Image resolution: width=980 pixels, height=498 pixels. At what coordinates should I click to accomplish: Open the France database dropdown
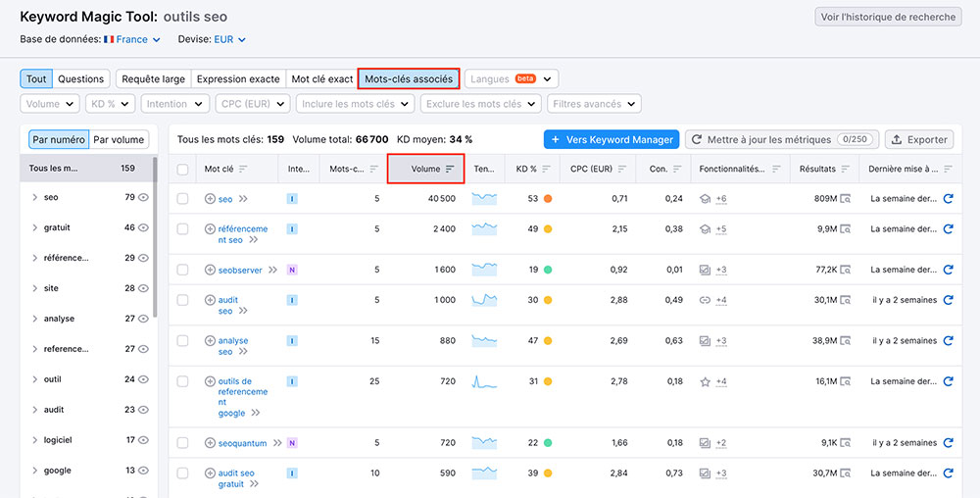(132, 39)
